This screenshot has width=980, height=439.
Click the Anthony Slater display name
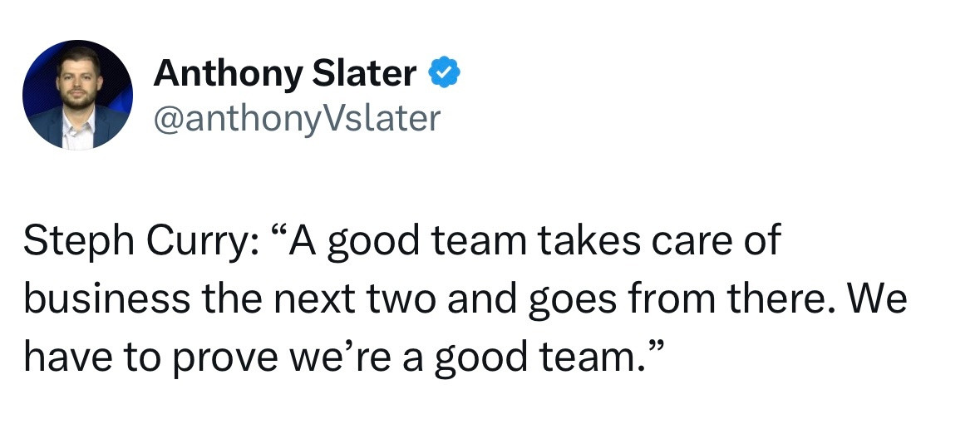[285, 73]
